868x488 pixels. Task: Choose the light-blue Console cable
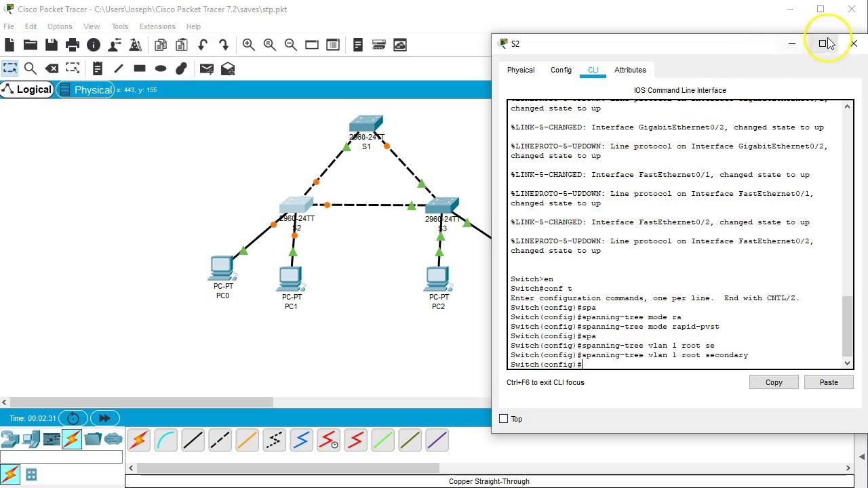point(165,441)
